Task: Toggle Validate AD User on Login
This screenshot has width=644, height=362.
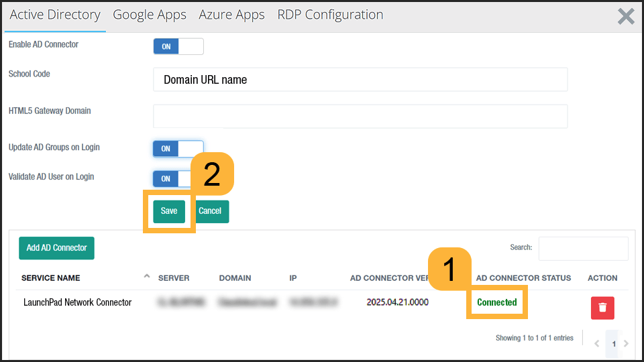Action: (x=172, y=178)
